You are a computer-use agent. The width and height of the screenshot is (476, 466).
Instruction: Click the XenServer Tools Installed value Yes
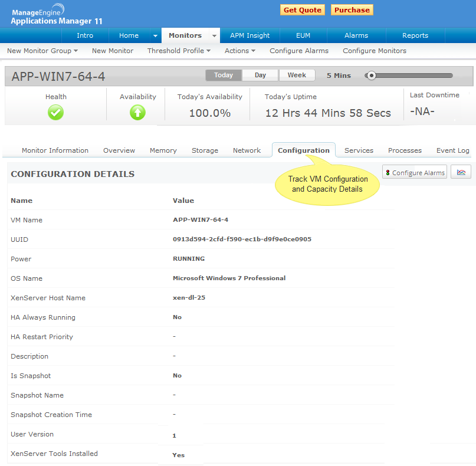pos(178,455)
